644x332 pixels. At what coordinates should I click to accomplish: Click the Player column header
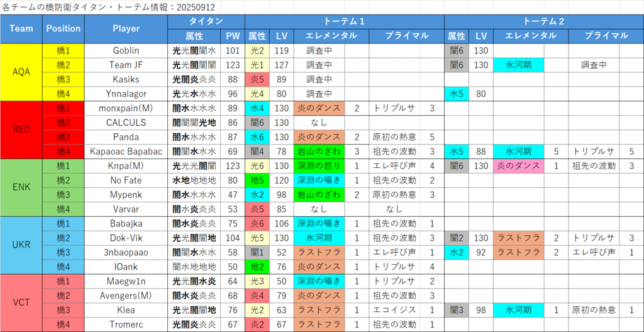coord(126,28)
